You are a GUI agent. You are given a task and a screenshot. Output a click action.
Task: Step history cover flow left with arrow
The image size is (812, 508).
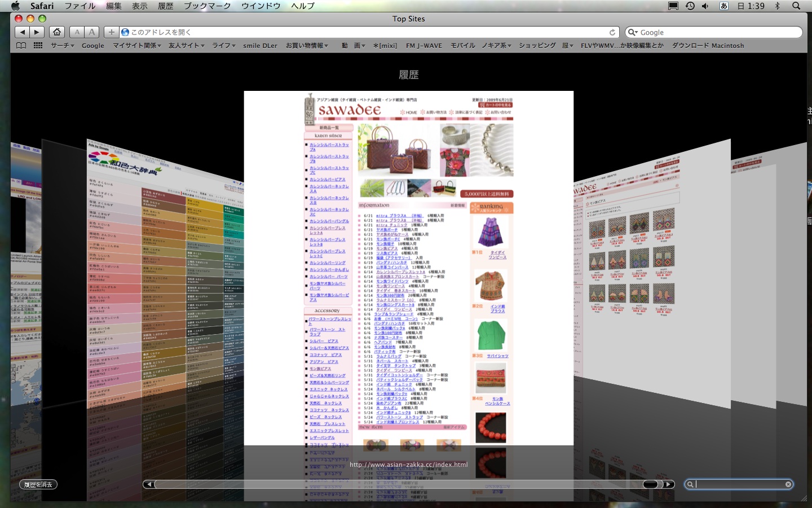(148, 484)
